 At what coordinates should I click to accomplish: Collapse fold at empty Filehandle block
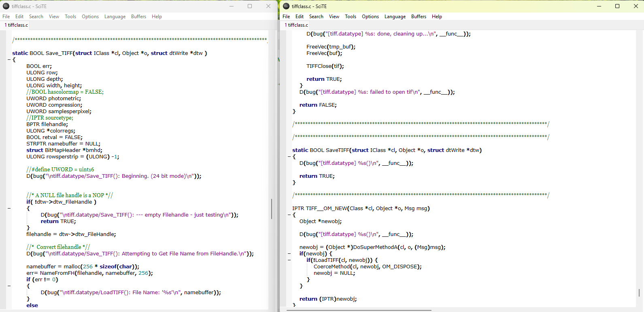pyautogui.click(x=9, y=208)
